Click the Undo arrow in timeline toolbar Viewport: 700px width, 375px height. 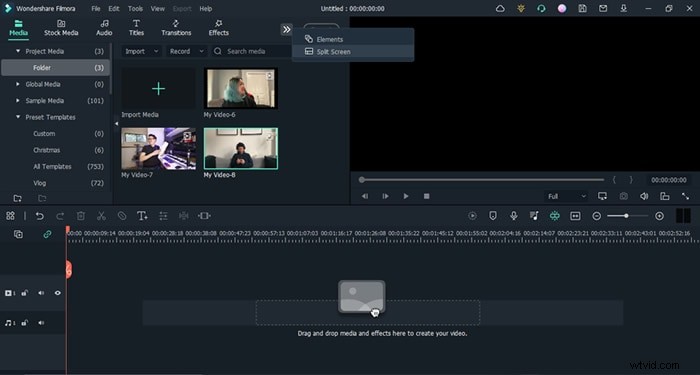click(40, 216)
